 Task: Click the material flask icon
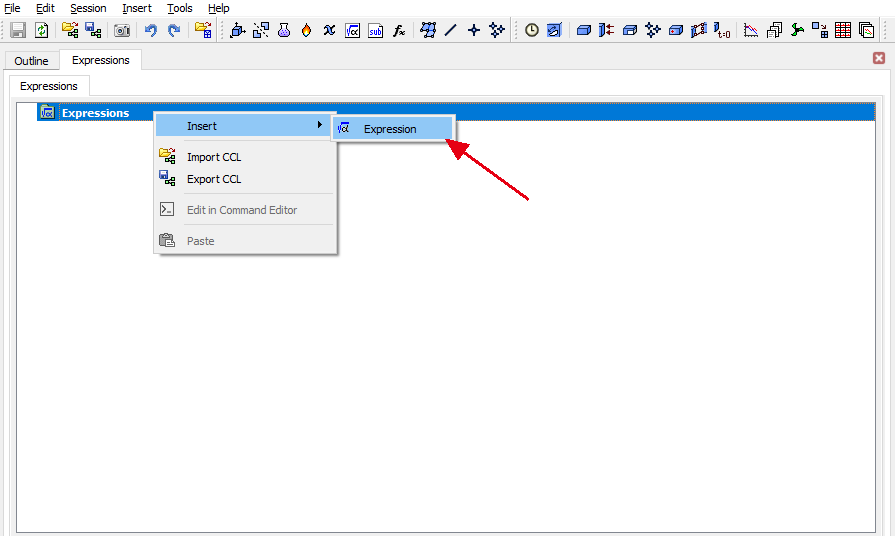[284, 31]
